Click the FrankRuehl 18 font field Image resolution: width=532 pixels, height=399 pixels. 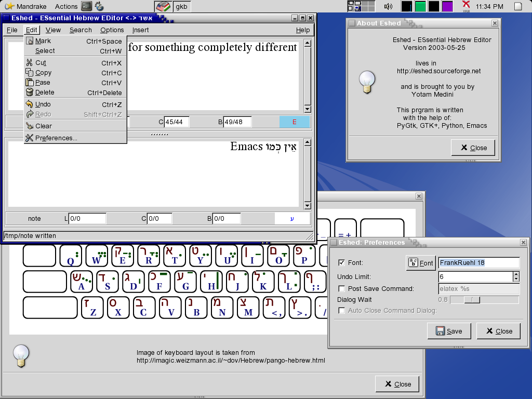point(478,262)
